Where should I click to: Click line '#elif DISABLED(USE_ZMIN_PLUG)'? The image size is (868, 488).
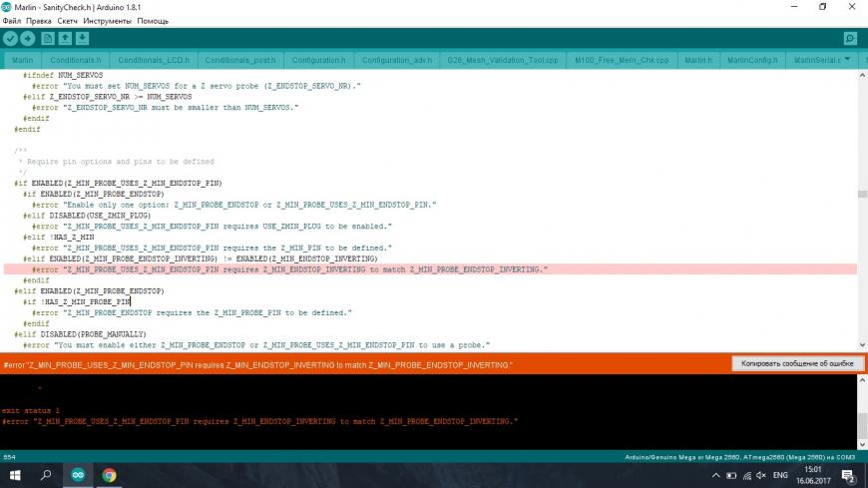click(87, 216)
